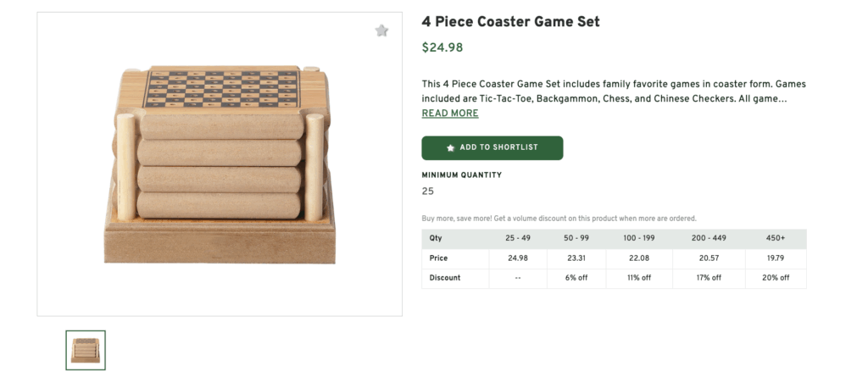Screen dimensions: 868x377
Task: Click the 25 - 49 quantity column header
Action: [517, 238]
